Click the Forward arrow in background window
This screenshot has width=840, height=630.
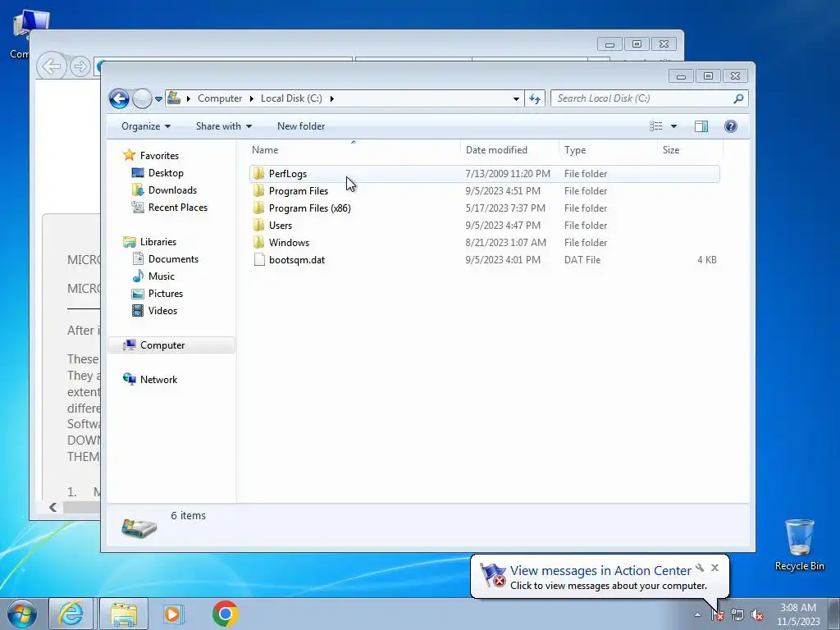(80, 66)
